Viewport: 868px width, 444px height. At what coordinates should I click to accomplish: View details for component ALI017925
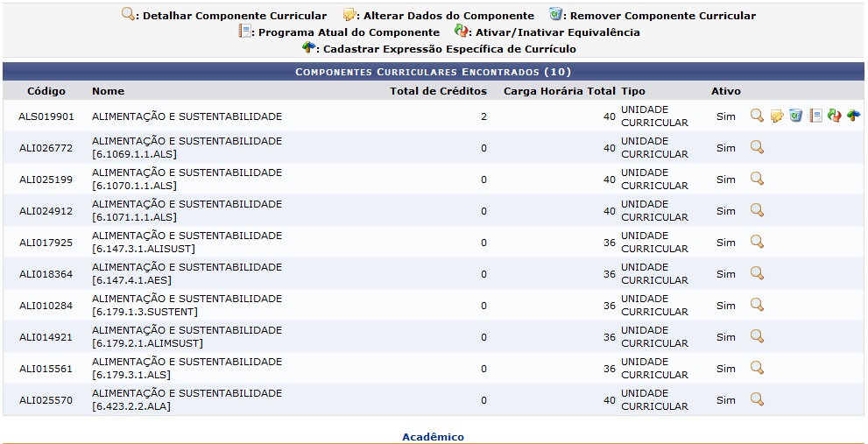[x=757, y=242]
